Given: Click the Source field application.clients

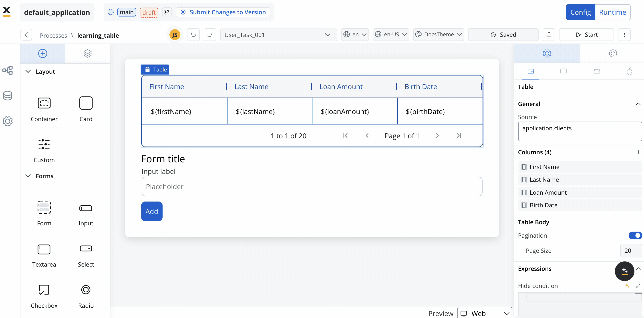Looking at the screenshot, I should (580, 131).
